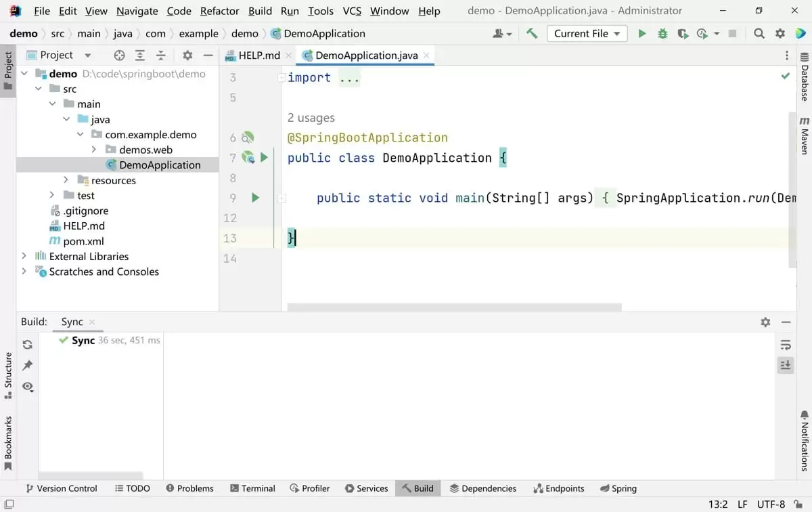The image size is (812, 512).
Task: Hide the Project tool window
Action: pyautogui.click(x=208, y=56)
